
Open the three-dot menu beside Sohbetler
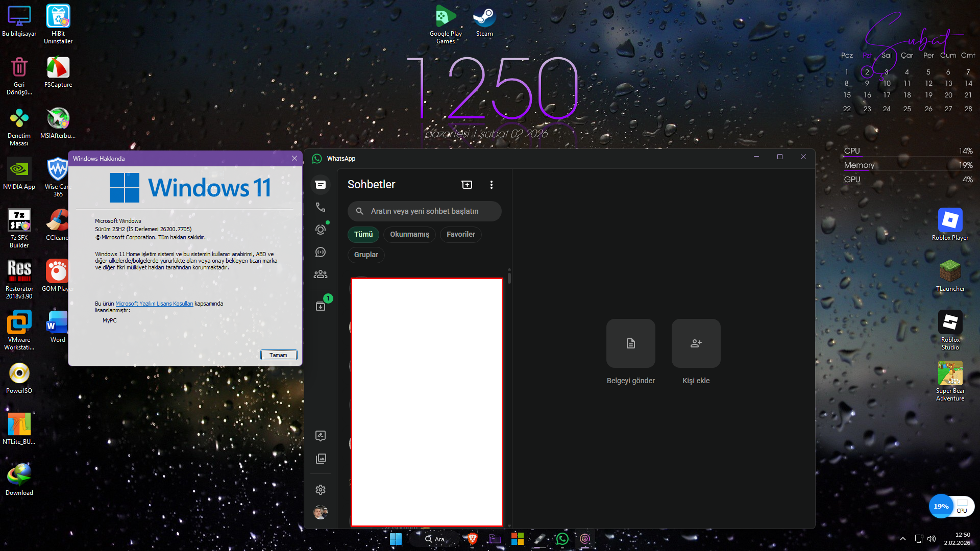point(492,185)
